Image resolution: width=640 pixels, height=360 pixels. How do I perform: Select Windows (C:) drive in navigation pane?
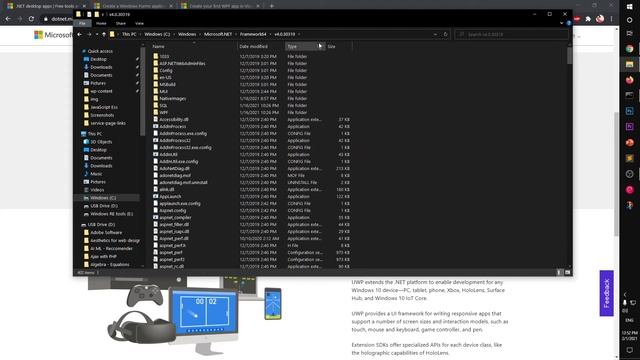pyautogui.click(x=103, y=198)
